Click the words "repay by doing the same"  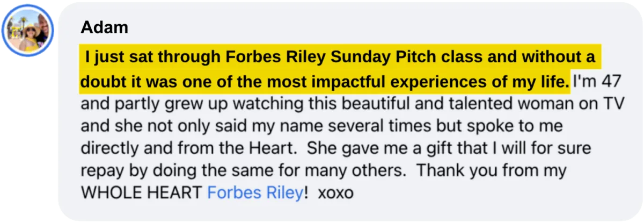[x=179, y=170]
